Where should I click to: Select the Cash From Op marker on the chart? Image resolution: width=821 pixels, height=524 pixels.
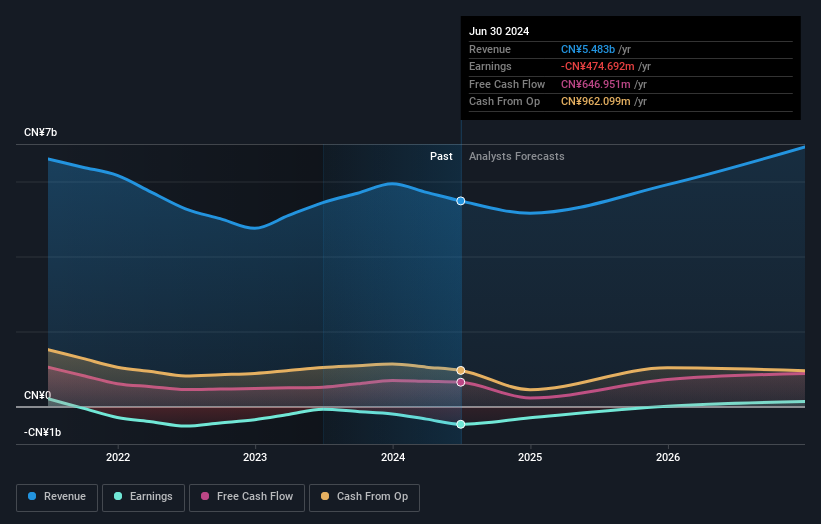(461, 371)
